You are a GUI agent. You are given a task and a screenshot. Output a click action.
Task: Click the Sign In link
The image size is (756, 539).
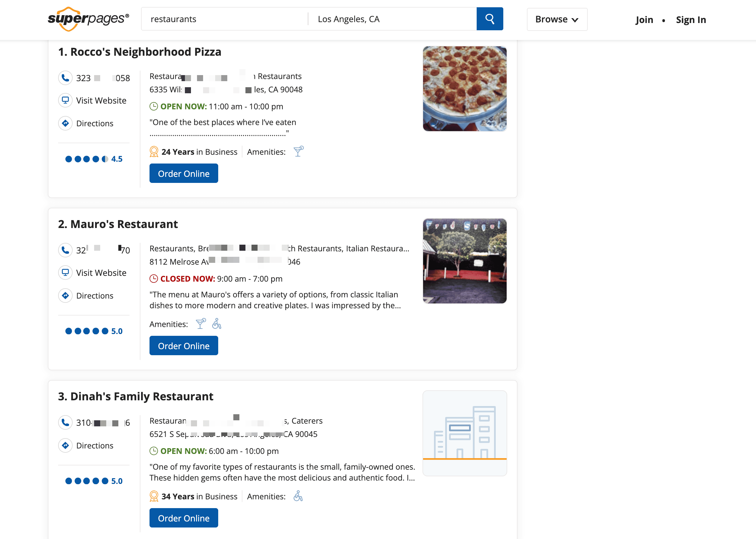tap(691, 20)
